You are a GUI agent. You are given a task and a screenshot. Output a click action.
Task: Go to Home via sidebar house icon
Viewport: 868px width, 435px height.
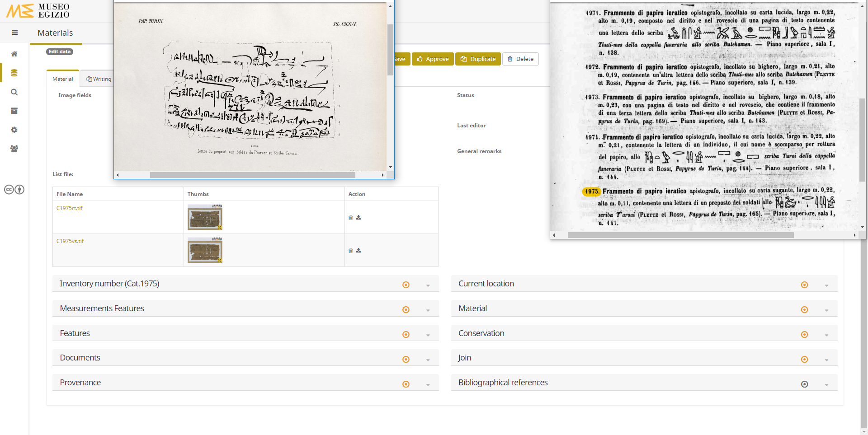[14, 54]
